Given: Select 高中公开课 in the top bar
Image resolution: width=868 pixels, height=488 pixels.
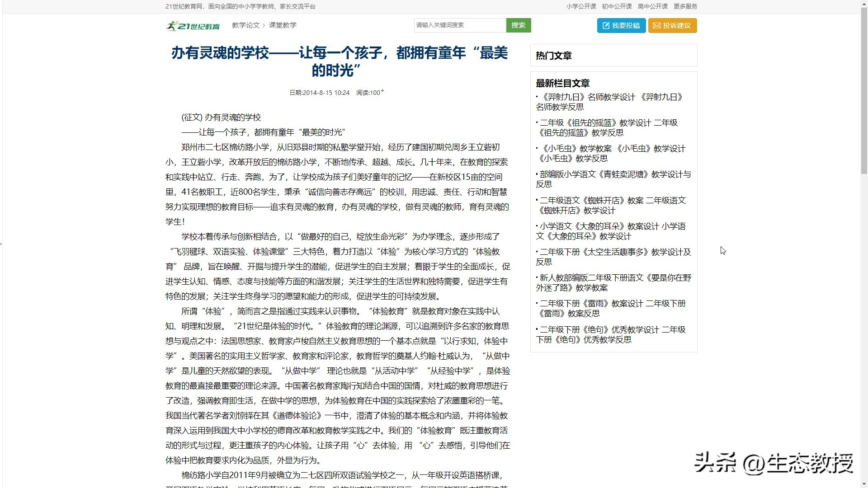Looking at the screenshot, I should pos(652,6).
